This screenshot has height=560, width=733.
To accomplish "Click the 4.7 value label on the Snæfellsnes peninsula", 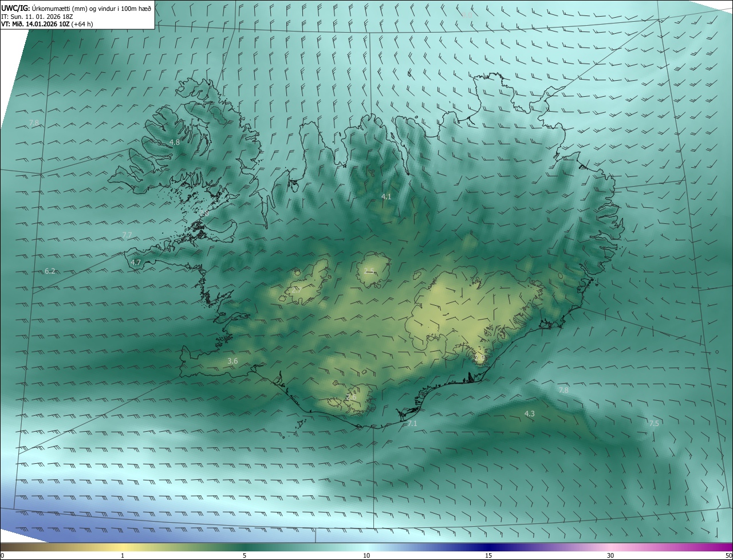I will point(136,262).
